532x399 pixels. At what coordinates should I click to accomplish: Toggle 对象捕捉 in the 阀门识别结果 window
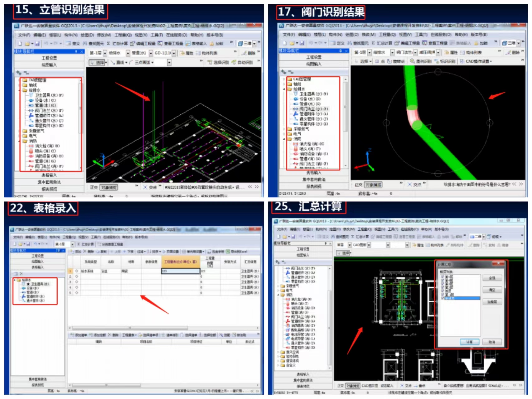pos(374,185)
